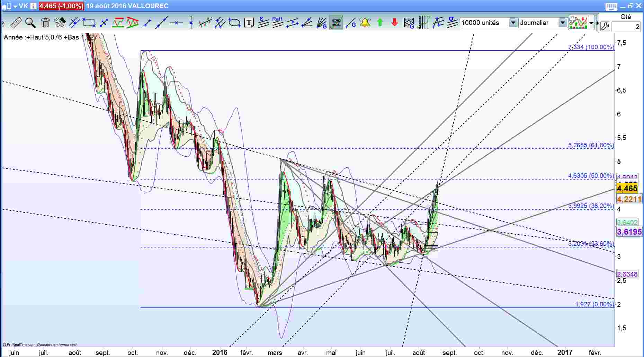This screenshot has height=357, width=644.
Task: Click the info icon next to VK
Action: (x=33, y=6)
